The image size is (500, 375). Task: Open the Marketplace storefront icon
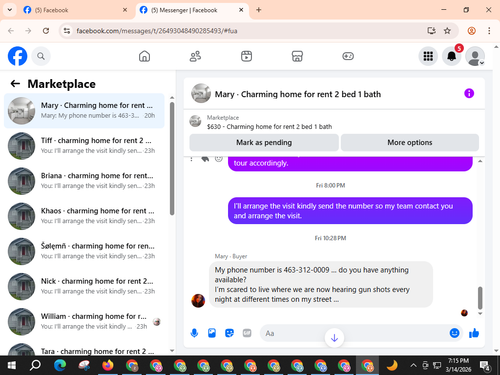(x=297, y=56)
